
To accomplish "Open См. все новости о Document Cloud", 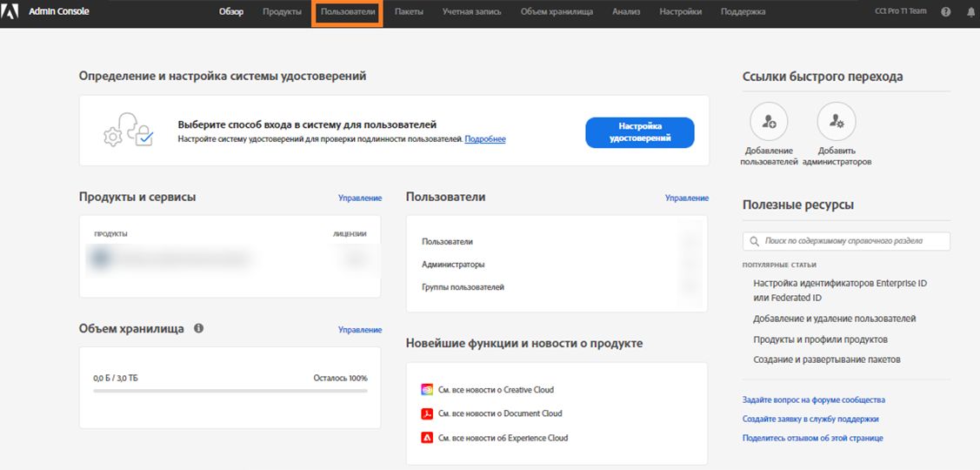I will (x=500, y=413).
